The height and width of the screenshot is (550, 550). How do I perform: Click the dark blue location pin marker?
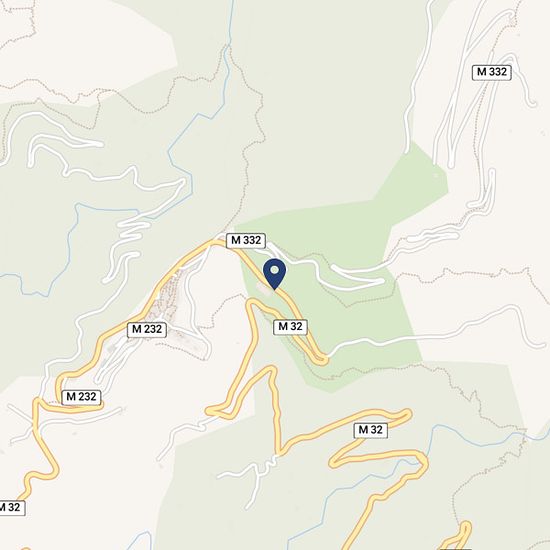275,274
